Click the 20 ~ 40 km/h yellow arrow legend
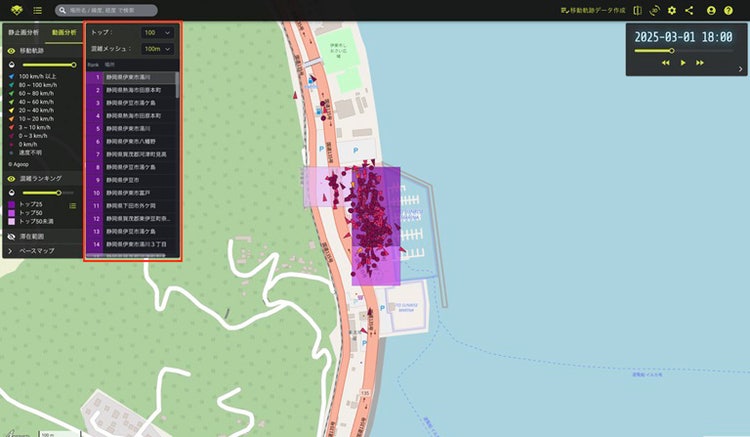The width and height of the screenshot is (750, 437). point(11,110)
